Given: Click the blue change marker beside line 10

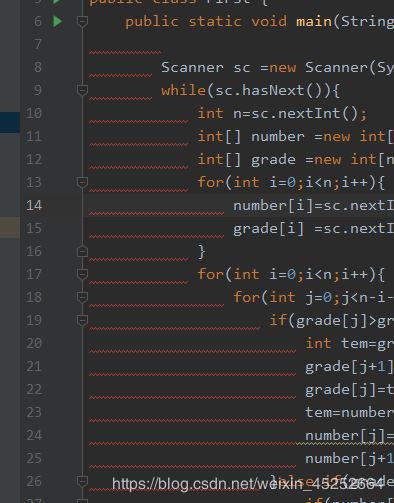Looking at the screenshot, I should (x=10, y=122).
